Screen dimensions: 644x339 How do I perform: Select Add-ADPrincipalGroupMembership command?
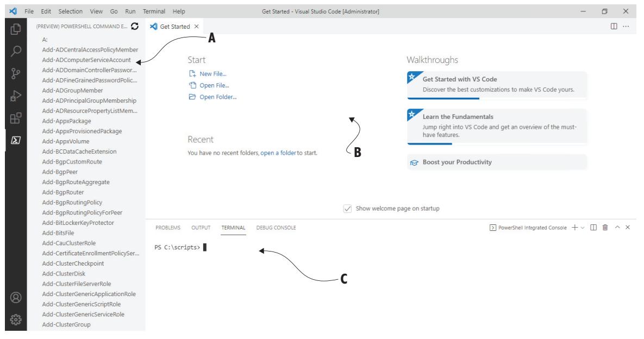click(x=89, y=101)
